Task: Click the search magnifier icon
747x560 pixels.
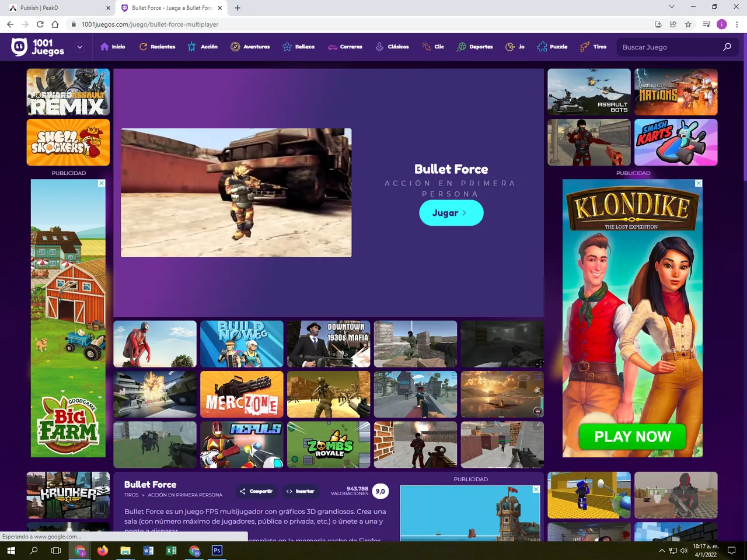Action: (x=727, y=47)
